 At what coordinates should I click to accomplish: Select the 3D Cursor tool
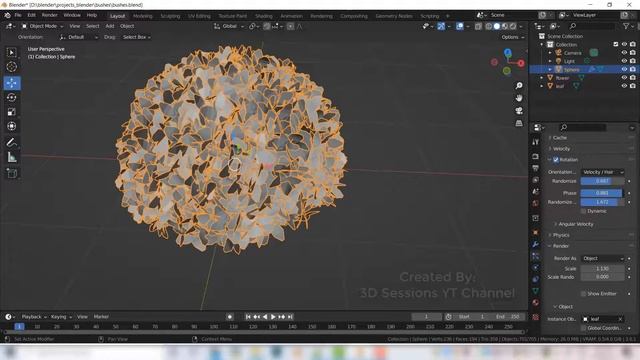(x=11, y=67)
